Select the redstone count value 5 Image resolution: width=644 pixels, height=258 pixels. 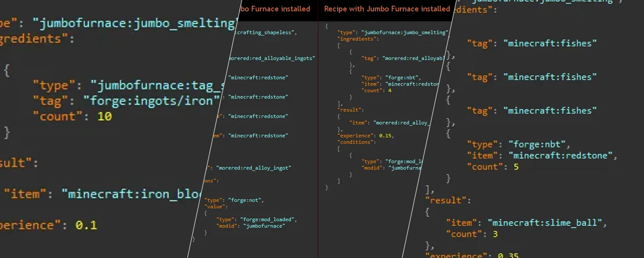coord(516,167)
